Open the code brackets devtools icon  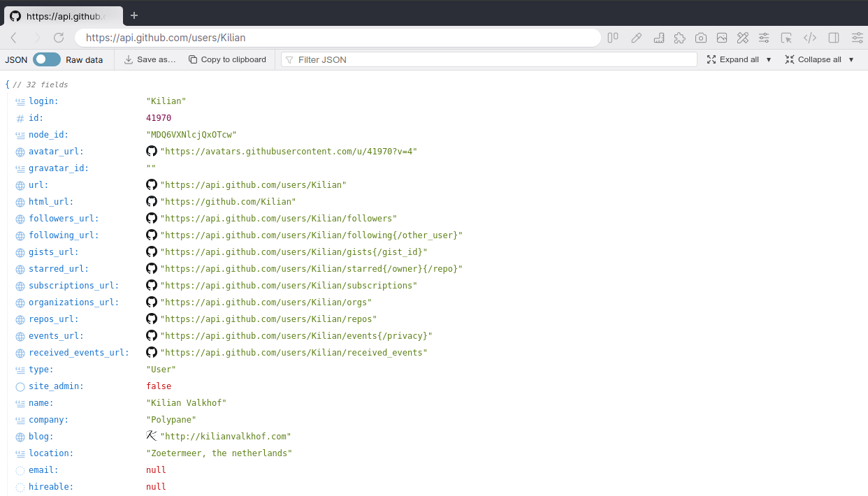pyautogui.click(x=810, y=38)
